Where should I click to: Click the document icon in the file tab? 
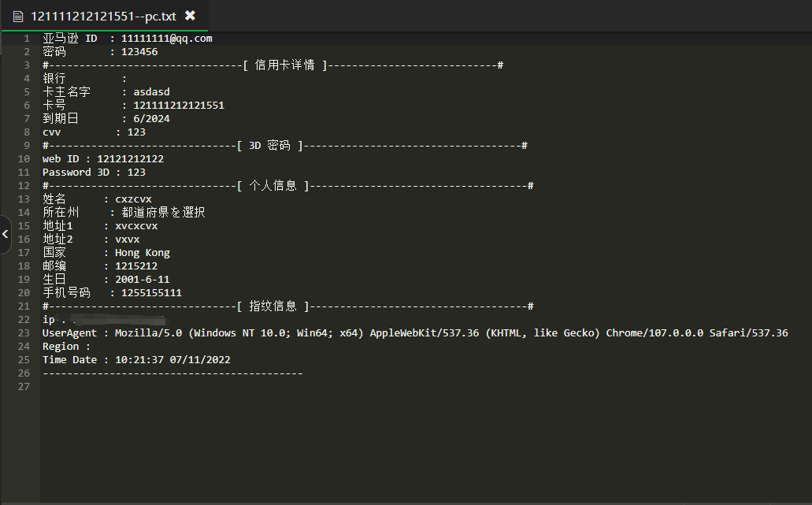(18, 16)
